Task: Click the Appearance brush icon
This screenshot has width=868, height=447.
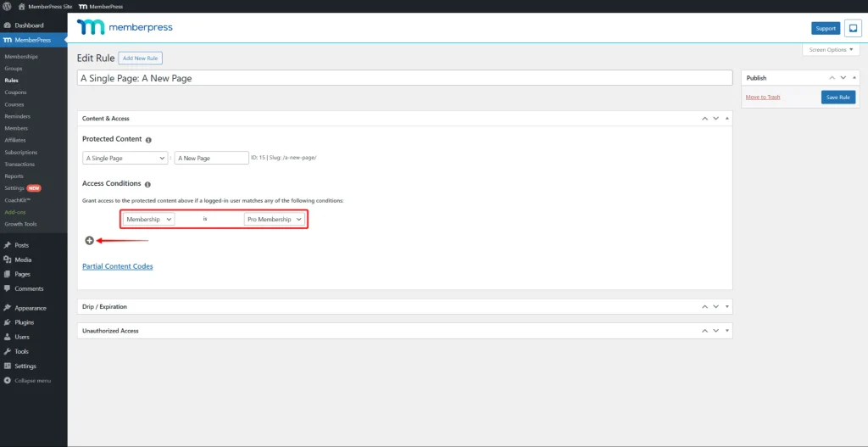Action: coord(7,308)
